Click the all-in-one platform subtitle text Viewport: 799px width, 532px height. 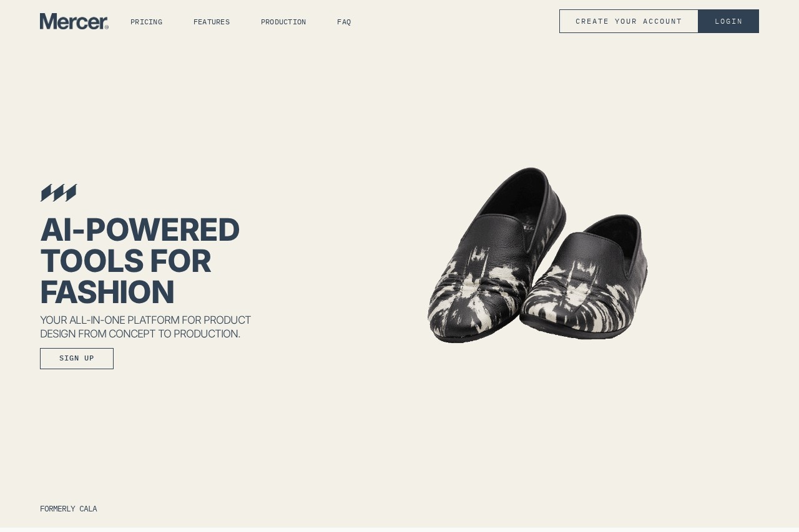(x=145, y=327)
